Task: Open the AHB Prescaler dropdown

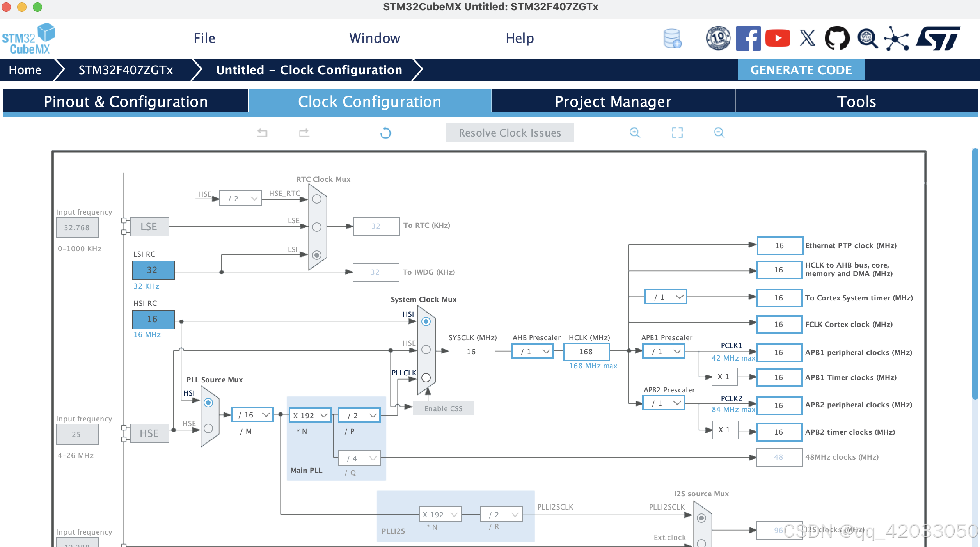Action: pyautogui.click(x=533, y=352)
